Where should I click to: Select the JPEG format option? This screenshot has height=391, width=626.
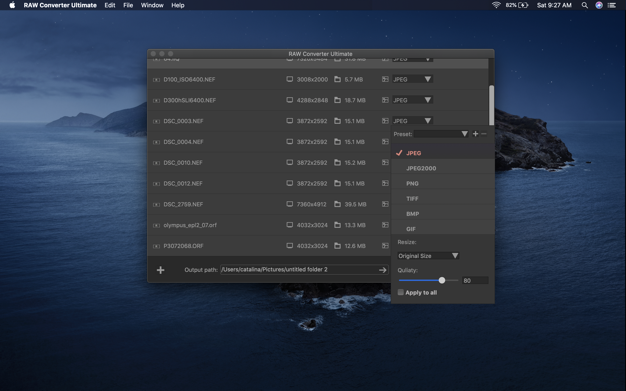point(443,153)
